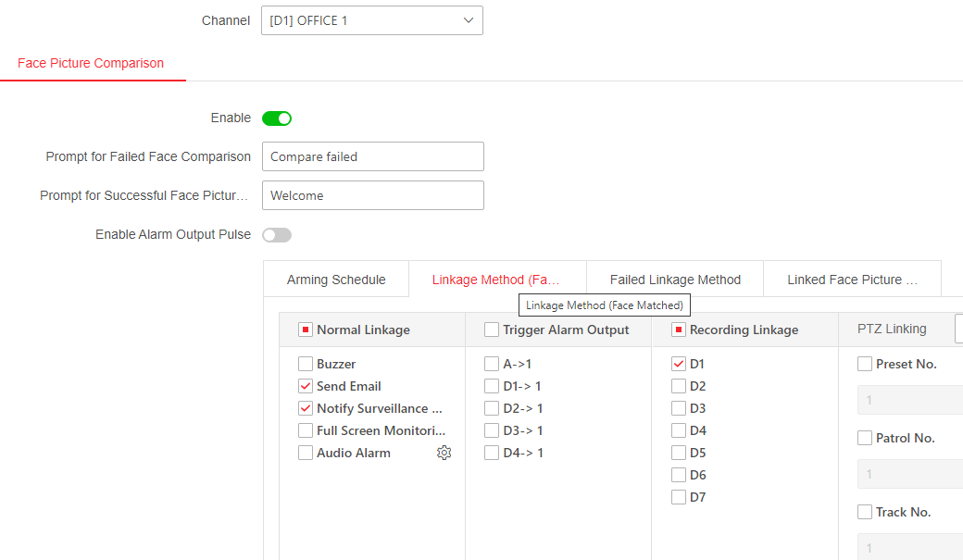
Task: Open the Linked Face Picture tab
Action: click(852, 280)
